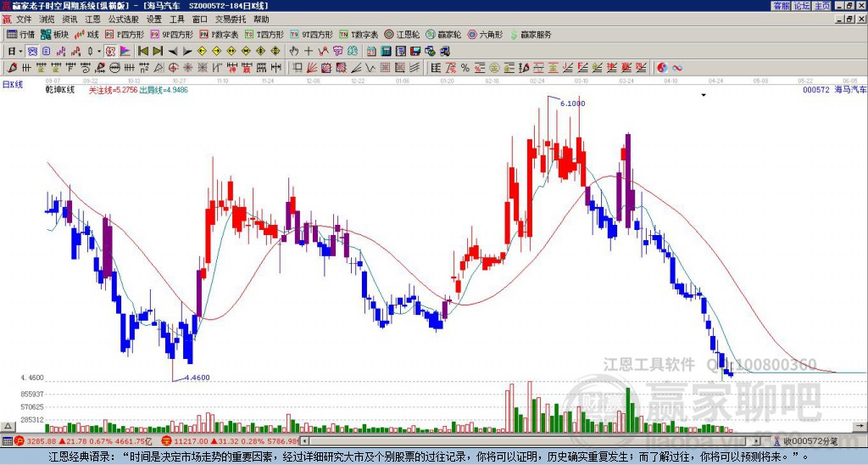Click the 000572 海马汽车 stock label
868x465 pixels.
[x=834, y=89]
